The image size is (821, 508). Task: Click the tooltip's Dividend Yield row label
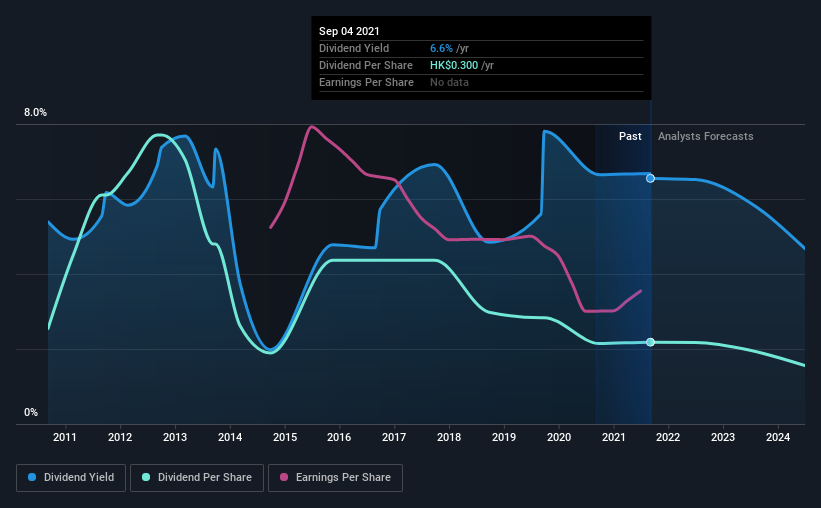point(354,48)
